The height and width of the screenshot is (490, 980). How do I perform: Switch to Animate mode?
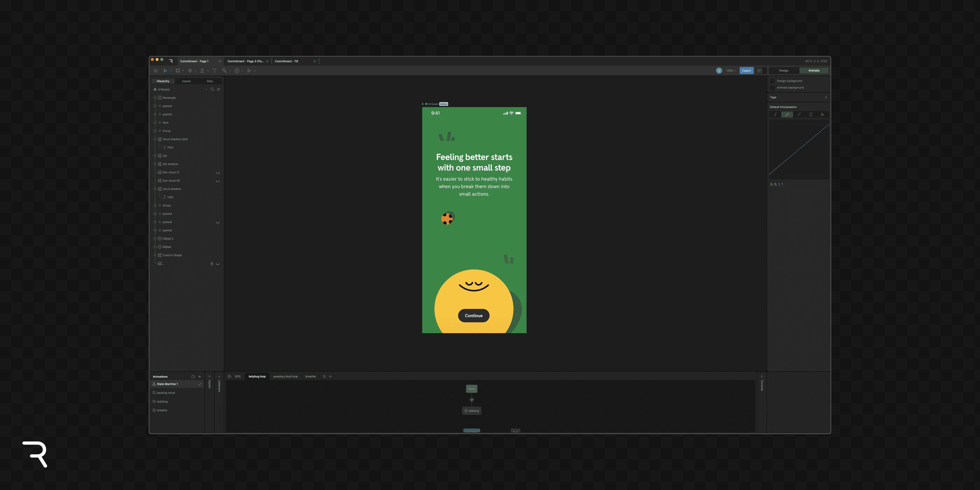[x=814, y=71]
